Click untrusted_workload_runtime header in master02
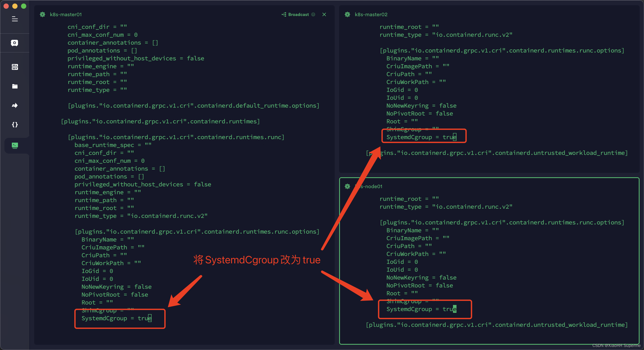The image size is (644, 350). (x=497, y=153)
